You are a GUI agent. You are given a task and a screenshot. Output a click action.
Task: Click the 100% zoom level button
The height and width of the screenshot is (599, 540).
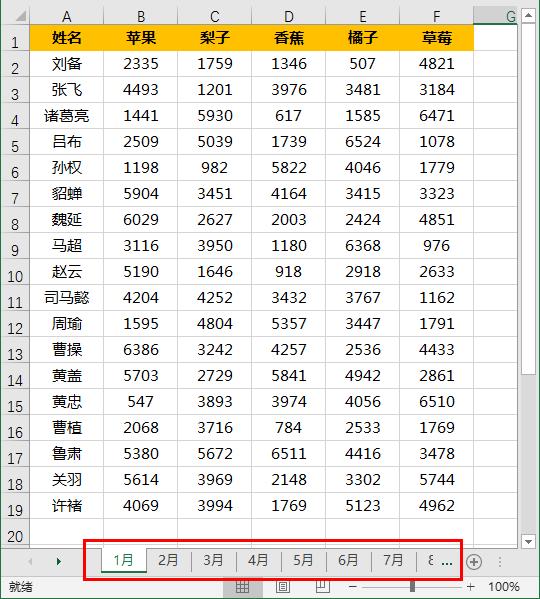click(x=504, y=587)
